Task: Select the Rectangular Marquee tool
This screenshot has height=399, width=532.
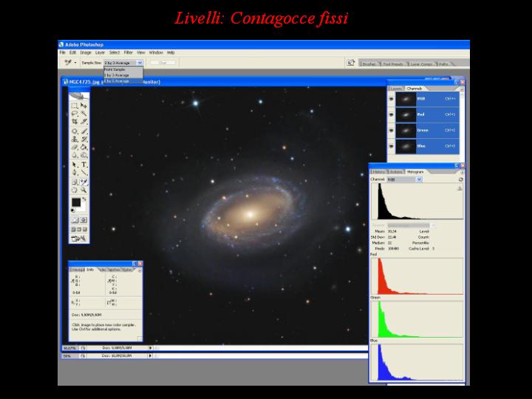Action: [75, 106]
